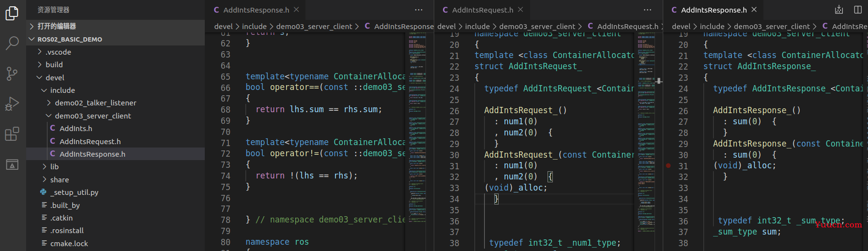Open the Search magnifier in activity bar
This screenshot has width=868, height=251.
coord(12,43)
